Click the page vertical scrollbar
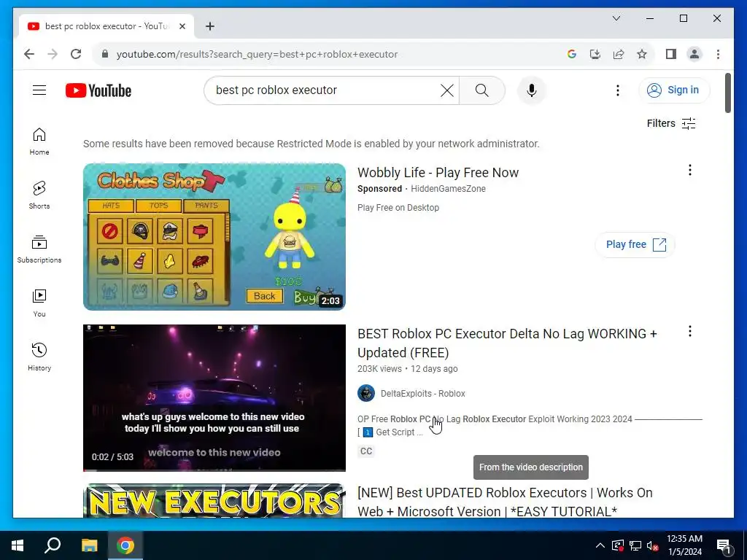This screenshot has width=747, height=560. (727, 93)
